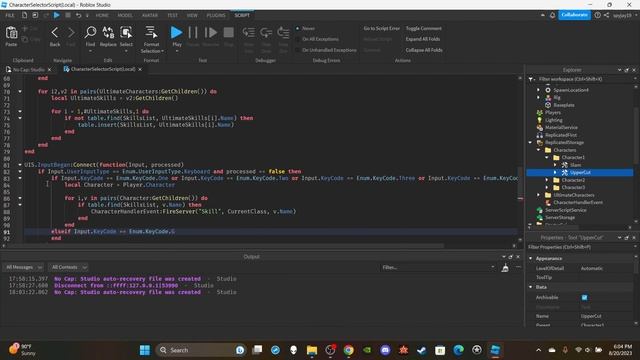The width and height of the screenshot is (640, 360).
Task: Collapse the Data properties section
Action: tap(531, 287)
